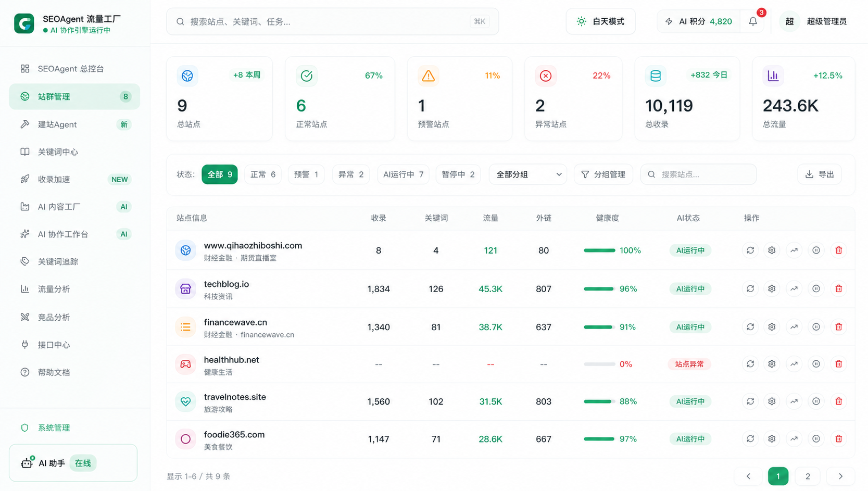This screenshot has height=491, width=868.
Task: Delete the techblog.io site with trash icon
Action: coord(838,288)
